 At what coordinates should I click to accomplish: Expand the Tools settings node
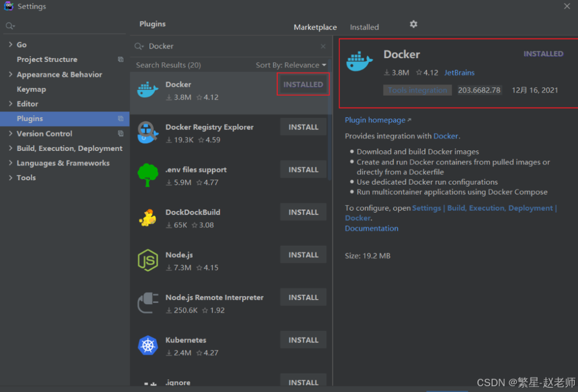(10, 178)
